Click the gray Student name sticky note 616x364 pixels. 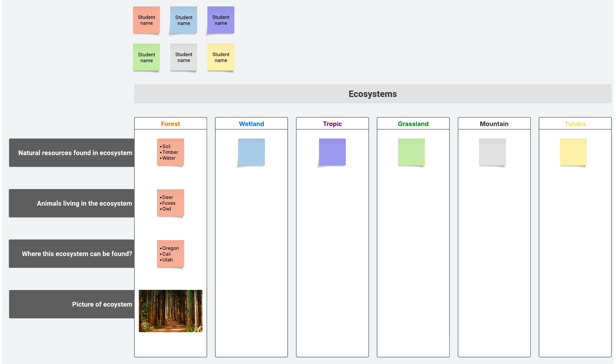[184, 57]
